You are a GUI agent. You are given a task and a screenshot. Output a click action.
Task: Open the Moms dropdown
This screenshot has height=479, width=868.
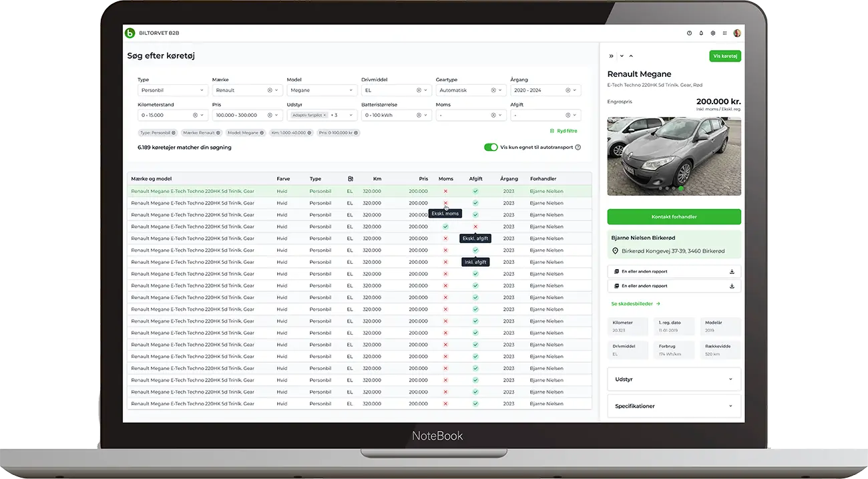pos(471,115)
